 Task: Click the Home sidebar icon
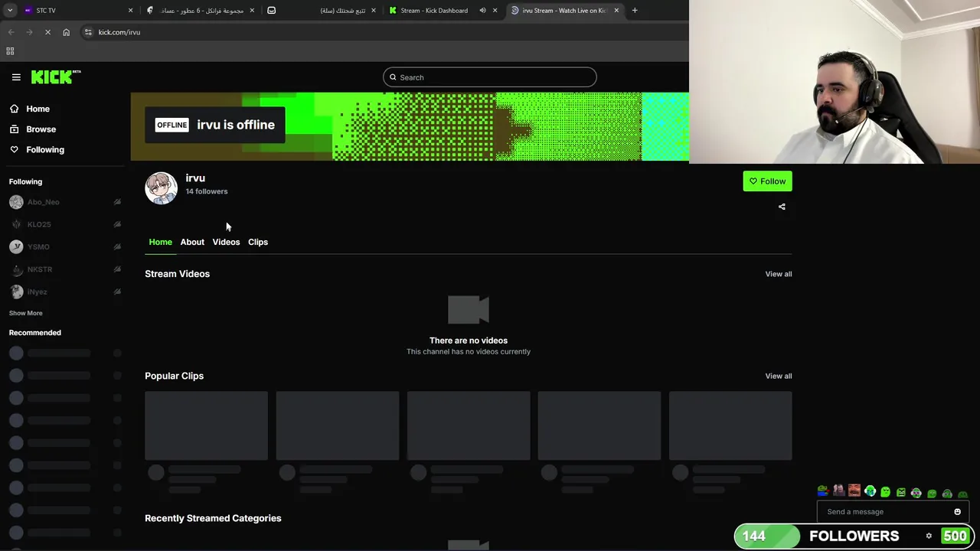[x=14, y=109]
